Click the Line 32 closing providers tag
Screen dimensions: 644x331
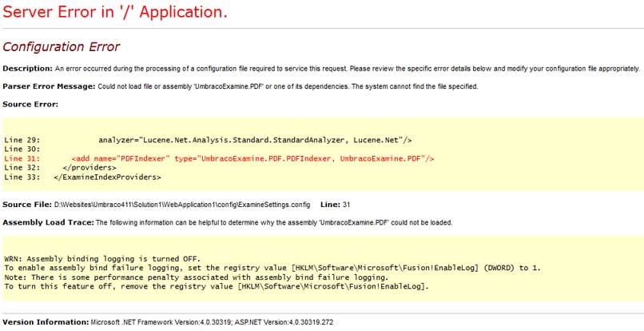61,168
